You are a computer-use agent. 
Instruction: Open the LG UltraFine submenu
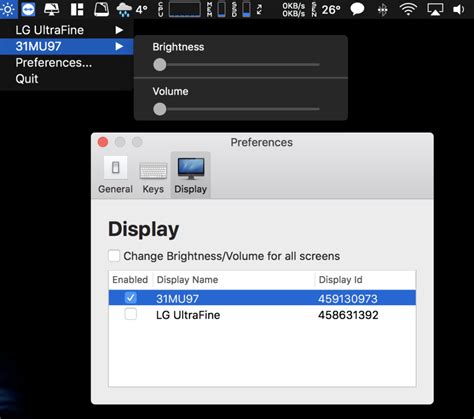click(67, 30)
